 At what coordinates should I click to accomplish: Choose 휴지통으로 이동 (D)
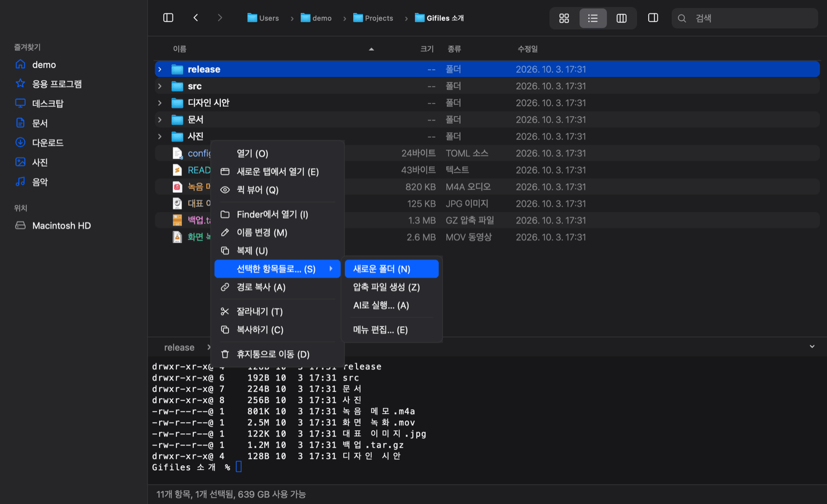278,354
